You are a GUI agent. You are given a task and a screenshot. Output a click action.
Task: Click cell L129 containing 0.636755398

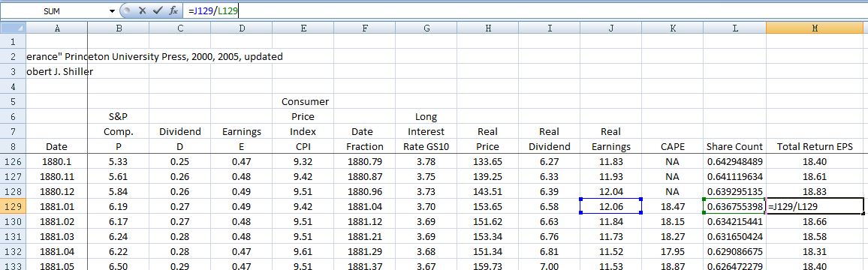(x=734, y=206)
